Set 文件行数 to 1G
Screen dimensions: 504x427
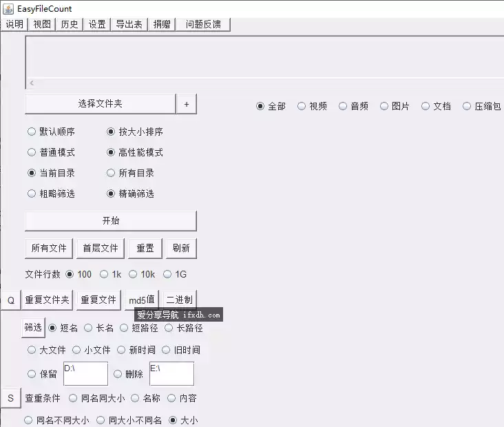(175, 274)
